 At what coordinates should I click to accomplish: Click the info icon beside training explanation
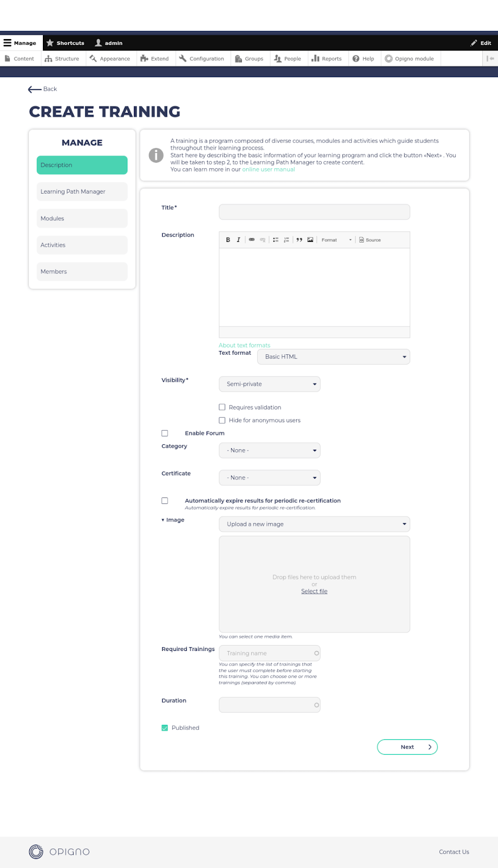(156, 155)
